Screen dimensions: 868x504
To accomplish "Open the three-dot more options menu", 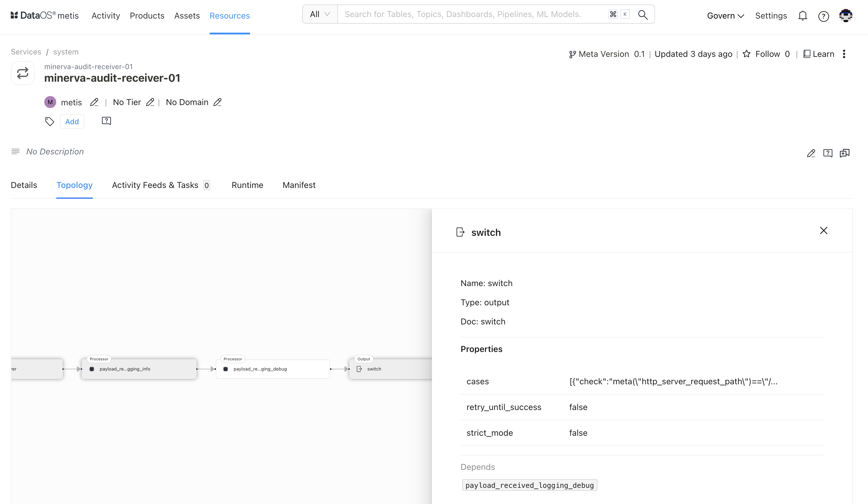I will point(844,54).
